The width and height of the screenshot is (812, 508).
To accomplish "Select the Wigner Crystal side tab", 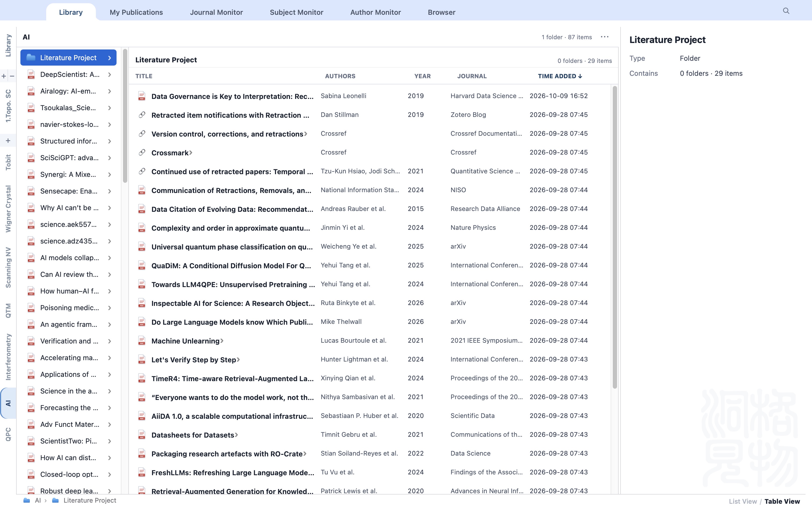I will (8, 209).
